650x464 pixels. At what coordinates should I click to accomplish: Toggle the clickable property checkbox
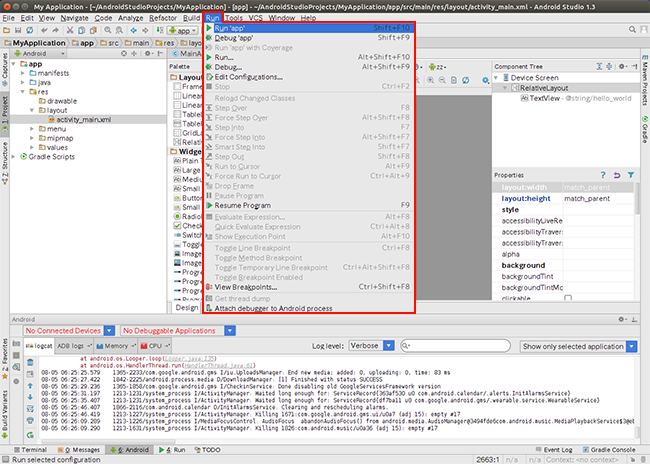click(x=568, y=298)
